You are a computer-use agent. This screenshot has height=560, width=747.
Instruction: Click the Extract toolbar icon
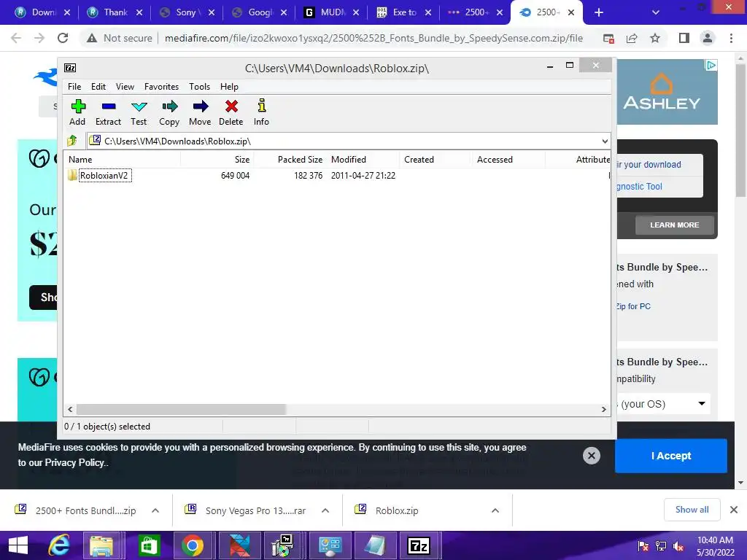pos(109,112)
